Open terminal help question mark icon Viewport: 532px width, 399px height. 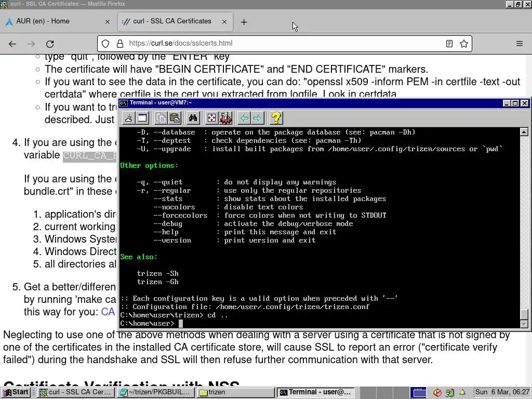pyautogui.click(x=276, y=118)
